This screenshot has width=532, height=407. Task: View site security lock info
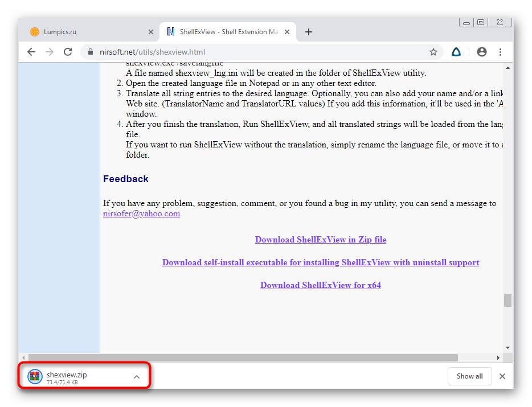[90, 52]
